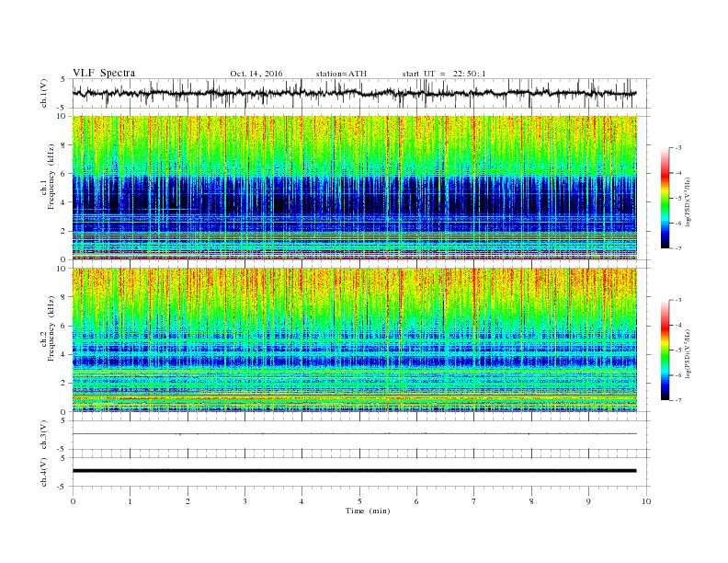
Task: Click the "-4" tick on ch.2 colorbar
Action: [677, 325]
